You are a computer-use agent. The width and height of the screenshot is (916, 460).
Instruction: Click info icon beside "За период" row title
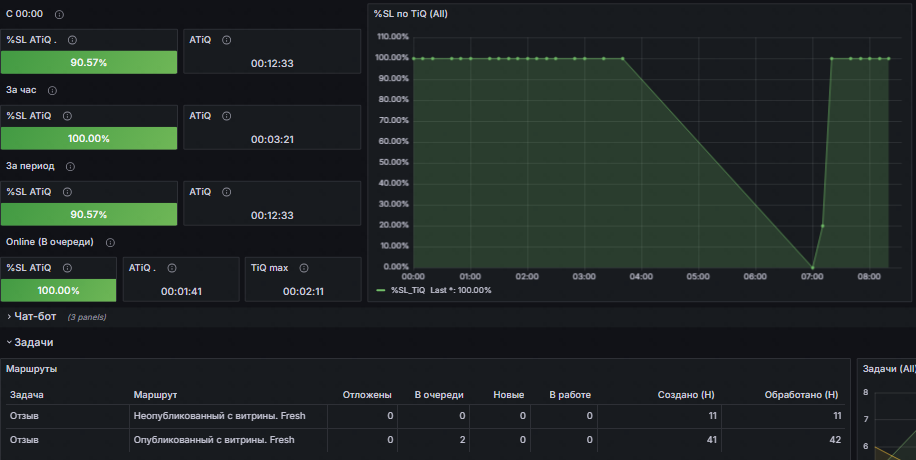click(70, 166)
